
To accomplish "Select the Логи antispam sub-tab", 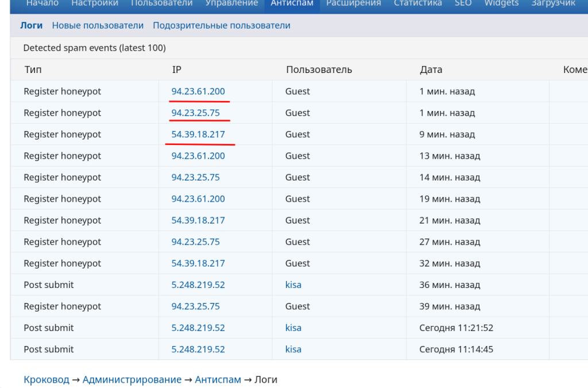I will (31, 25).
